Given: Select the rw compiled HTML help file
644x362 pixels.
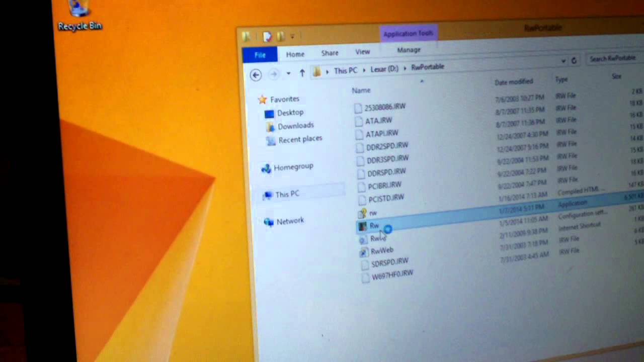Looking at the screenshot, I should (373, 213).
